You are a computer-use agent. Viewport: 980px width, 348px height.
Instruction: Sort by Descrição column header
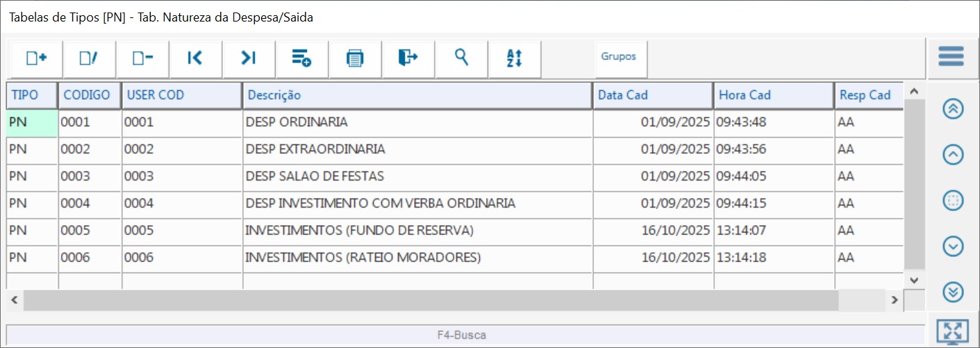(417, 96)
